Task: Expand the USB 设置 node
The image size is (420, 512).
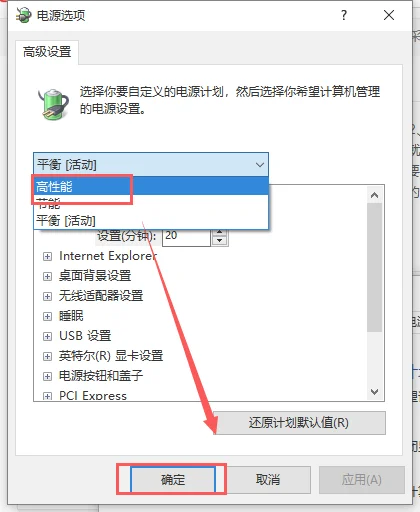Action: coord(47,336)
